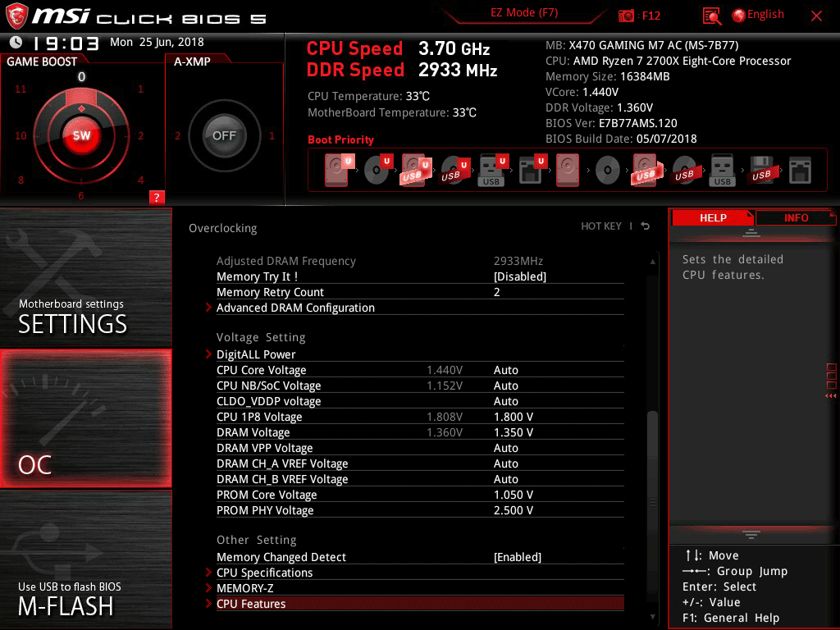Screen dimensions: 840x630
Task: Select the plain CD/DVD boot icon without badges
Action: point(608,171)
